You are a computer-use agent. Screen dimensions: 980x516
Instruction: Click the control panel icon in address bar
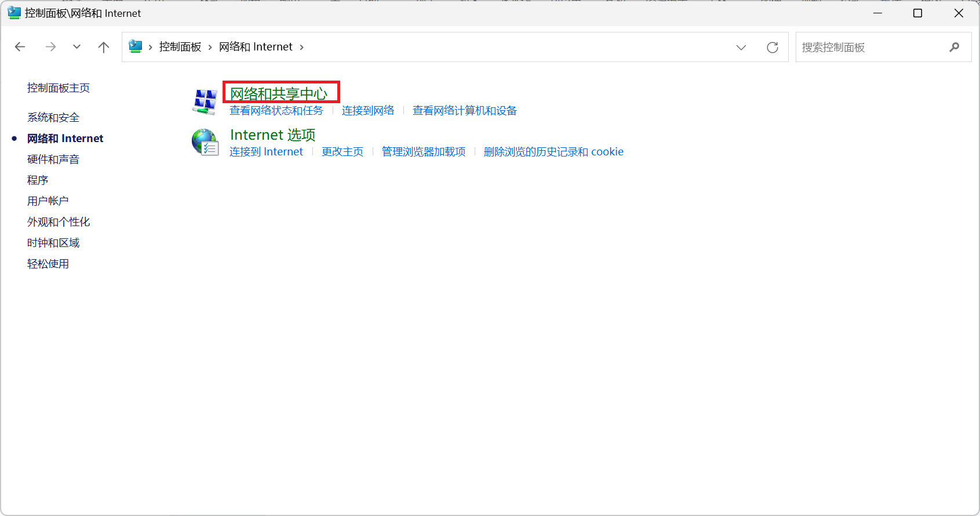coord(136,46)
